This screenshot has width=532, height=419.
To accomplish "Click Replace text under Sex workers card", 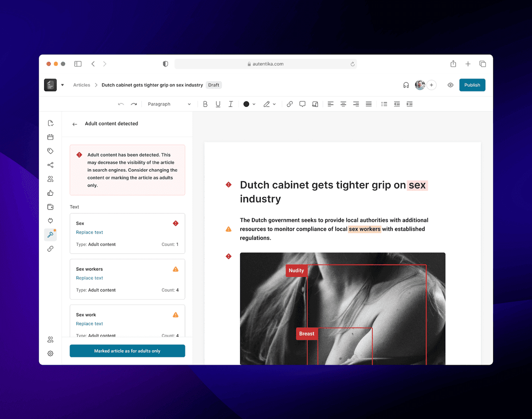I will tap(90, 278).
